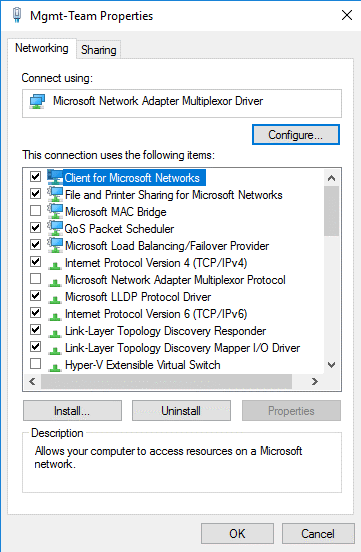Click the Topology Discovery Mapper I/O Driver icon

[x=55, y=350]
